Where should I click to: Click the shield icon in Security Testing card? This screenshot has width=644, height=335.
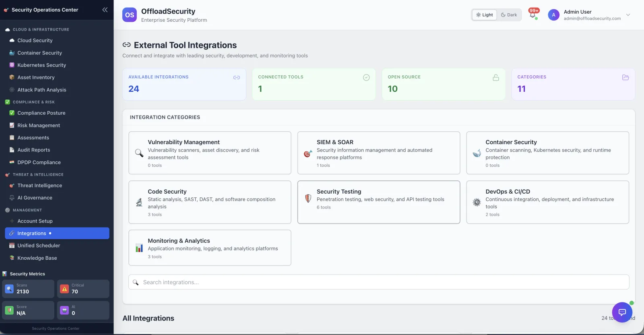click(x=308, y=198)
